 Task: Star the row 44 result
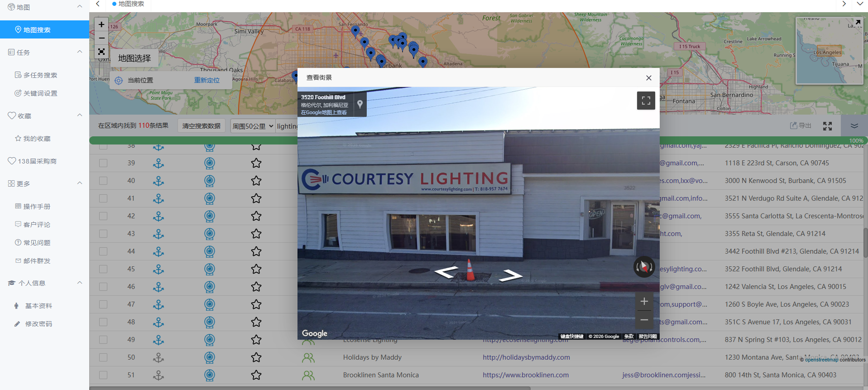(x=256, y=251)
